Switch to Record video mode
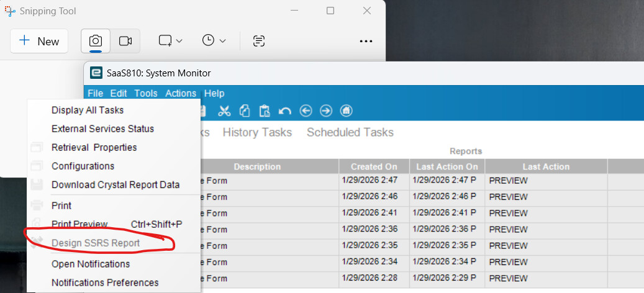Image resolution: width=644 pixels, height=293 pixels. click(x=125, y=41)
